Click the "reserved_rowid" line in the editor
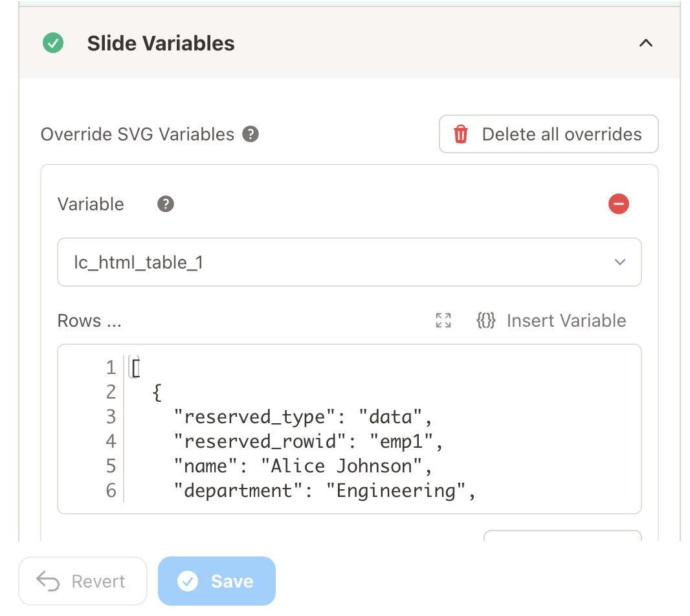Image resolution: width=690 pixels, height=616 pixels. pos(308,441)
